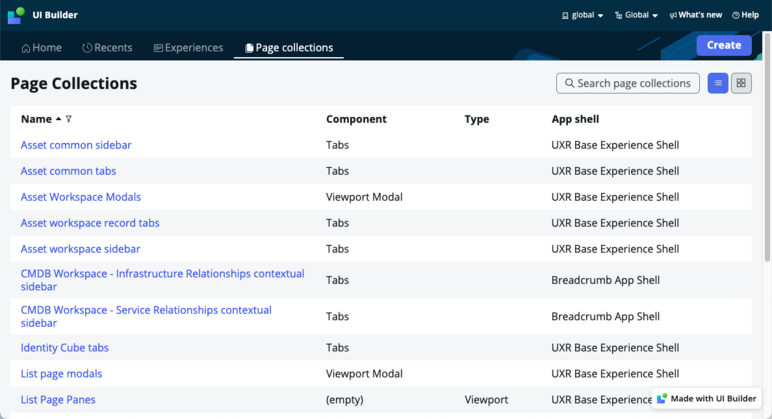772x419 pixels.
Task: Select the Page collections tab
Action: [289, 48]
